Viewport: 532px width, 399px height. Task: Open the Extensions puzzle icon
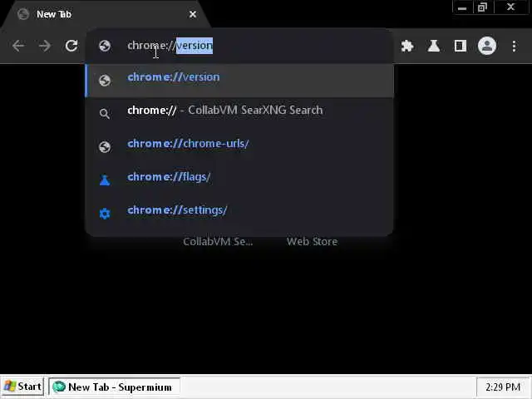click(407, 46)
